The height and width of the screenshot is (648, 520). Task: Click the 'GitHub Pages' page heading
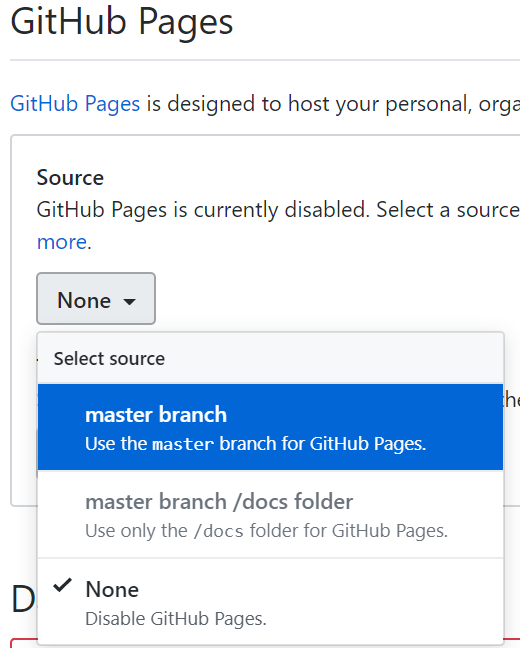coord(122,23)
